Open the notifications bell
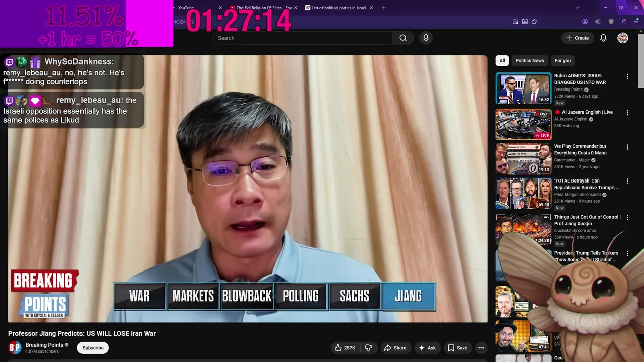Screen dimensions: 644x362 [603, 38]
